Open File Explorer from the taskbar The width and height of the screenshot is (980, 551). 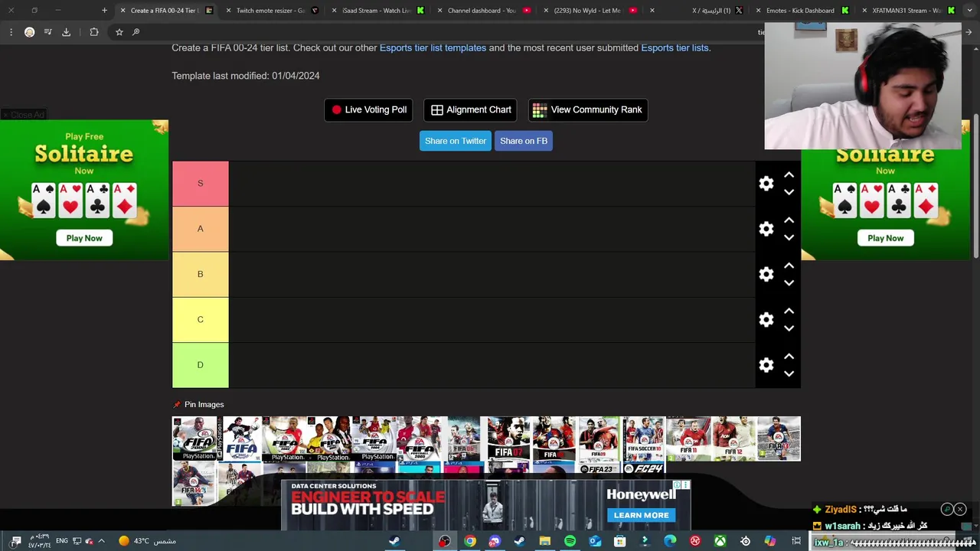coord(544,541)
